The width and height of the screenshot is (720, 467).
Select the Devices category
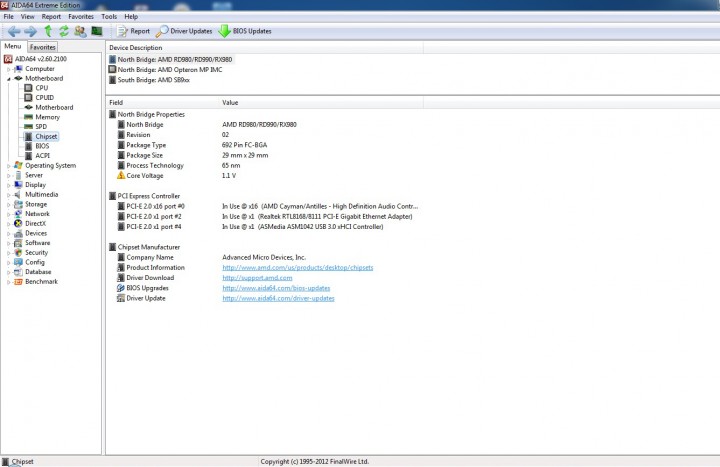(x=30, y=233)
